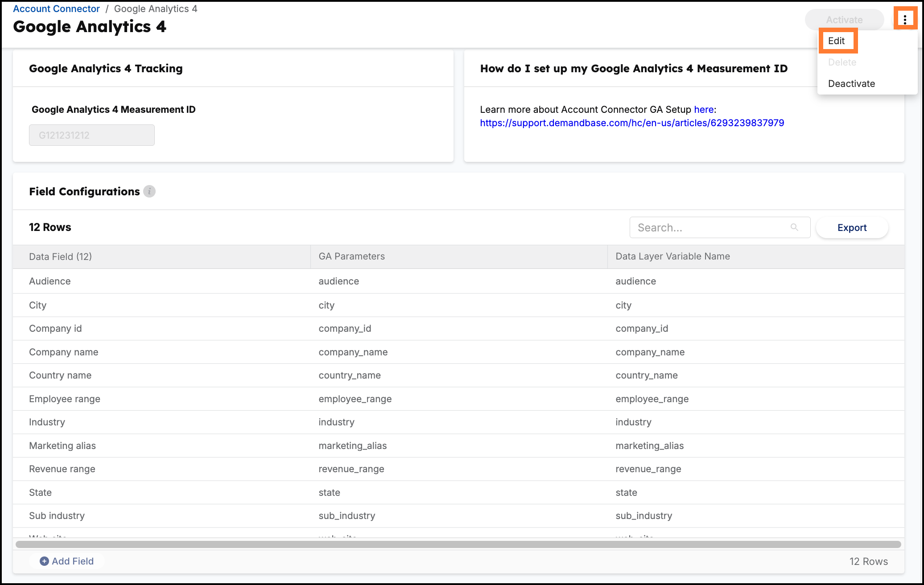This screenshot has width=924, height=585.
Task: Click the search magnifier icon
Action: 794,227
